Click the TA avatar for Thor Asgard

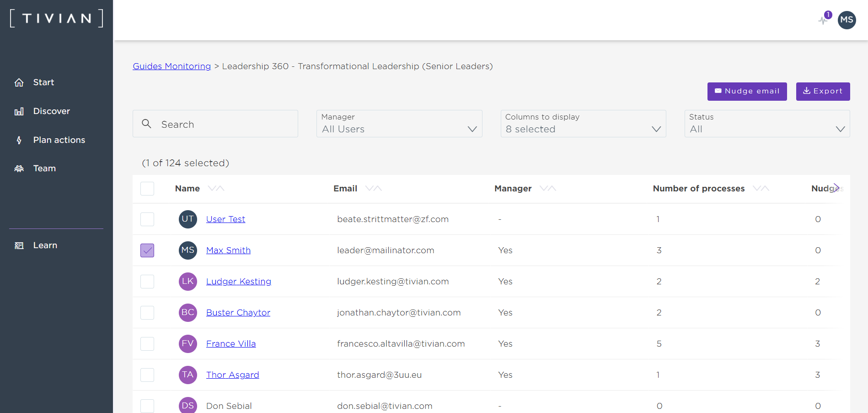(188, 375)
